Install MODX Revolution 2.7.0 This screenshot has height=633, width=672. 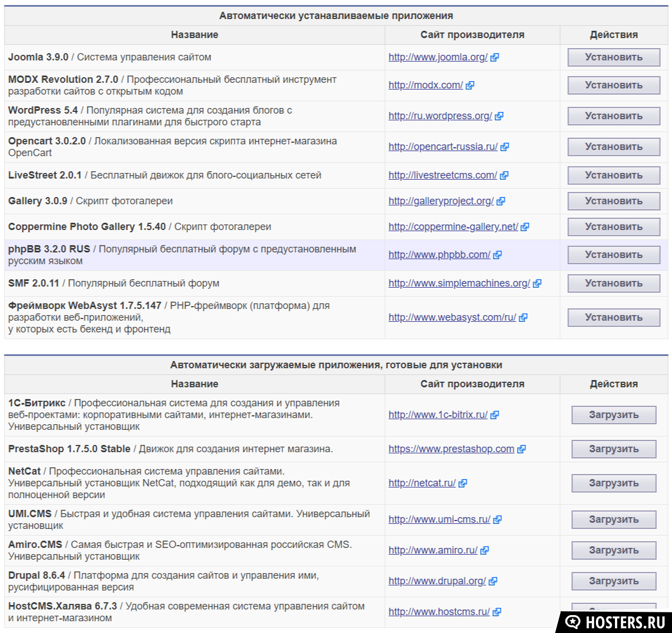point(614,85)
